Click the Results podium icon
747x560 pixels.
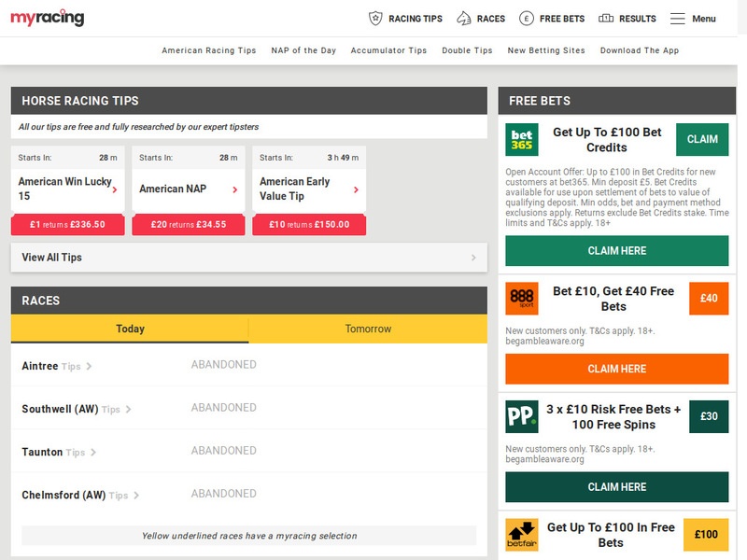coord(606,19)
